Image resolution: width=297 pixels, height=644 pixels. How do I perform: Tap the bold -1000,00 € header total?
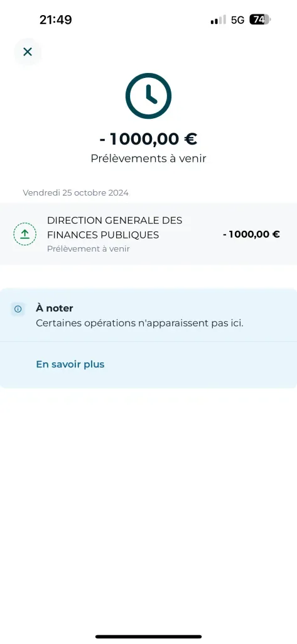click(148, 139)
